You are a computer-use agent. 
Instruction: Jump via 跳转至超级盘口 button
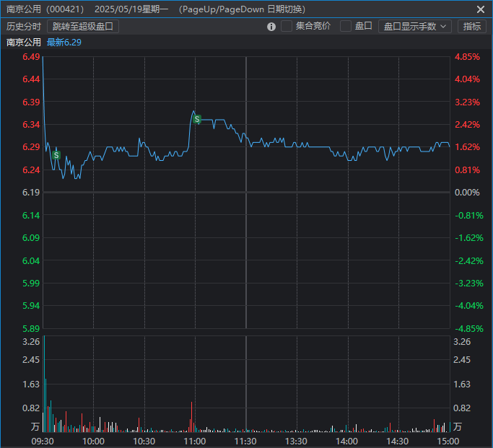[x=83, y=27]
